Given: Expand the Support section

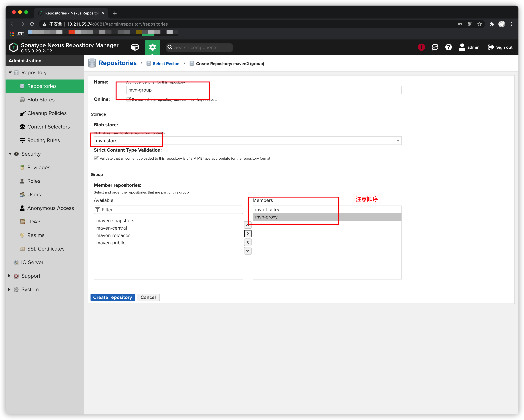Looking at the screenshot, I should pyautogui.click(x=9, y=276).
